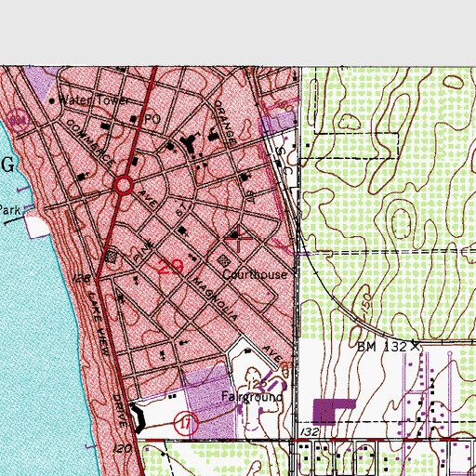This screenshot has height=476, width=476.
Task: Click the red section number 29
Action: [170, 267]
